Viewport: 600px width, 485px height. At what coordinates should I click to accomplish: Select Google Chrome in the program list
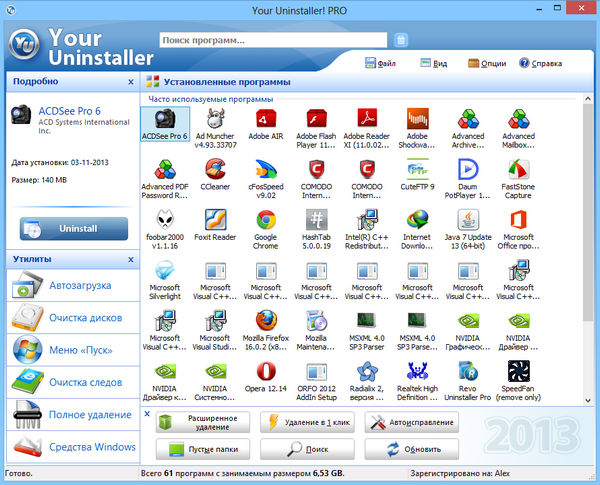pos(266,221)
